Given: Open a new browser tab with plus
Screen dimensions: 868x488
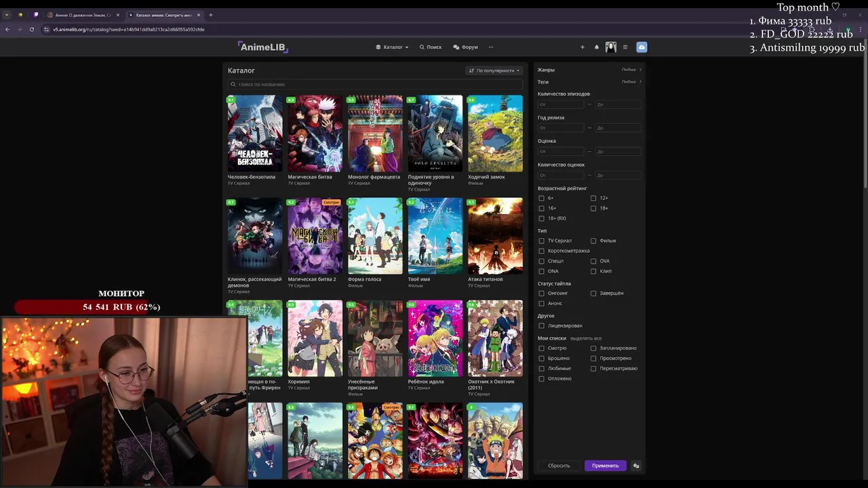Looking at the screenshot, I should pyautogui.click(x=210, y=15).
